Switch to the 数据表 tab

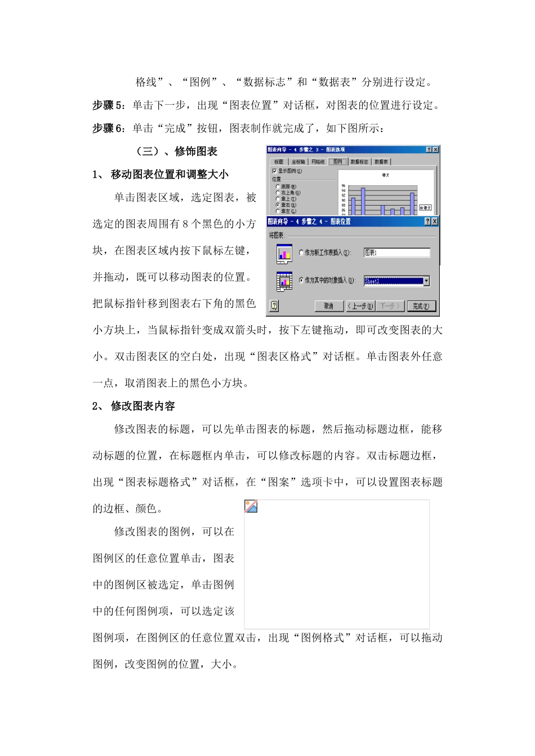(x=381, y=162)
